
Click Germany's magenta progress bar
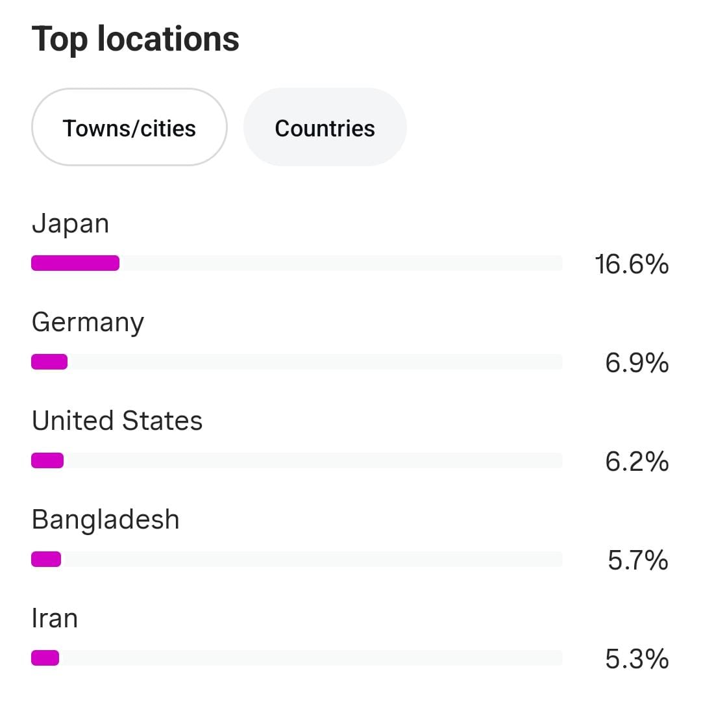[x=49, y=362]
